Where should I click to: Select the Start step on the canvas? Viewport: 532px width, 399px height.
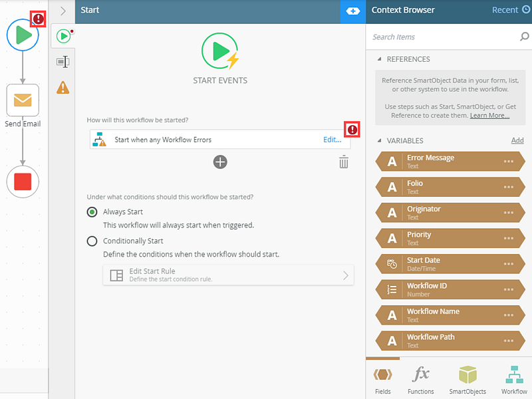[23, 35]
